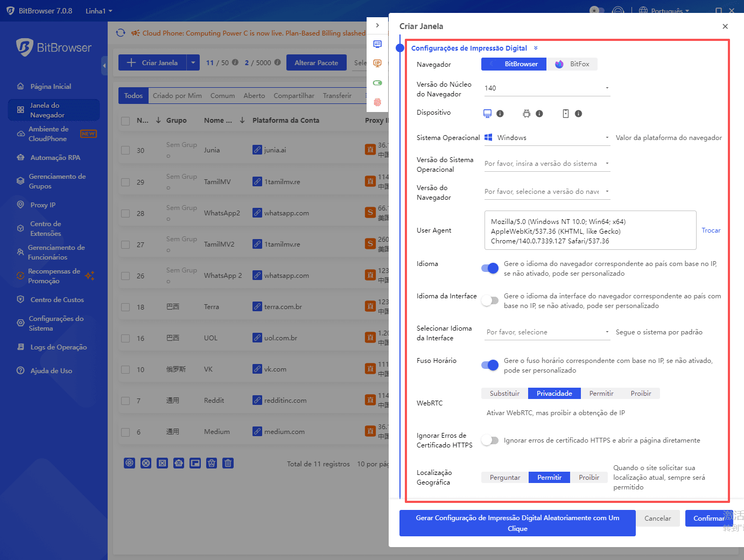Open the Sistema Operacional dropdown showing Windows

click(607, 137)
